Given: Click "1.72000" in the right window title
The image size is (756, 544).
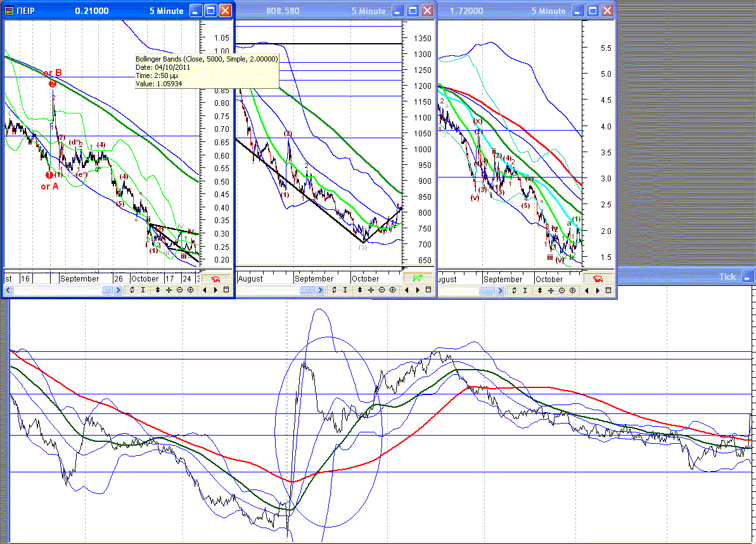Looking at the screenshot, I should click(x=466, y=11).
